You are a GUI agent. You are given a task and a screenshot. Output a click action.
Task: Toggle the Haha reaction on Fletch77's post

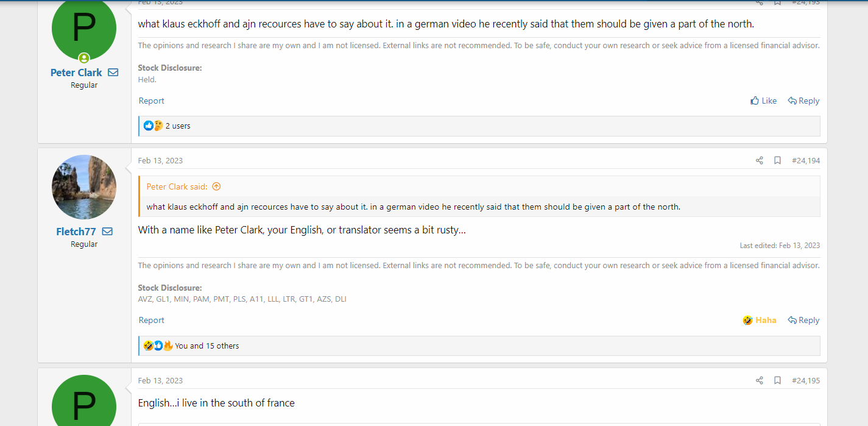[760, 320]
